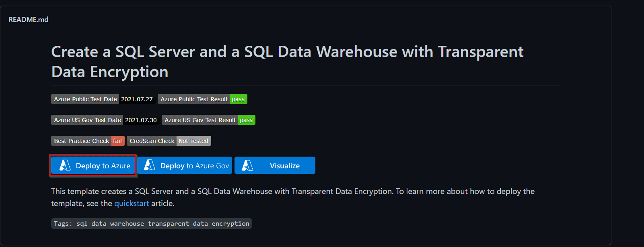Click the Tags code block text

pyautogui.click(x=152, y=224)
